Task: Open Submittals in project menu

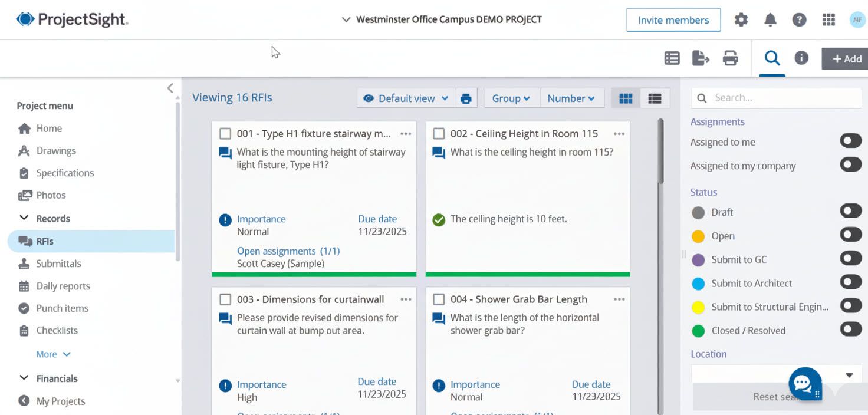Action: click(x=50, y=264)
